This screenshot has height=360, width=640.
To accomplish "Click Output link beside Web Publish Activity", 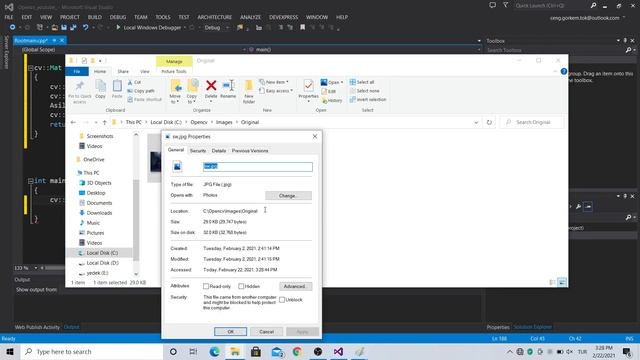I will tap(71, 327).
